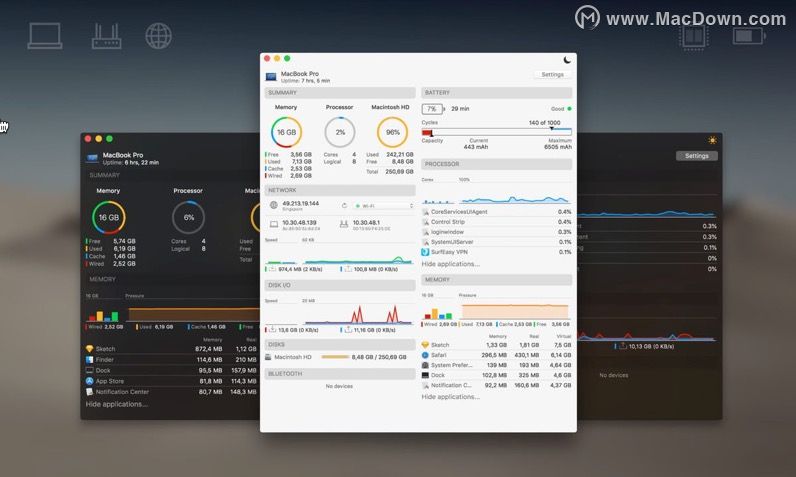Click the globe icon beside 49.213.19.144
796x477 pixels.
coord(274,205)
